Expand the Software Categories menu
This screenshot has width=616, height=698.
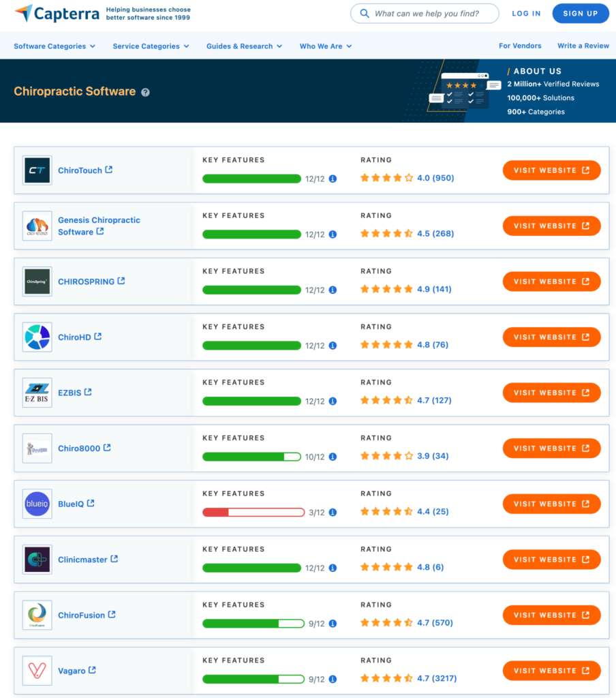click(55, 46)
